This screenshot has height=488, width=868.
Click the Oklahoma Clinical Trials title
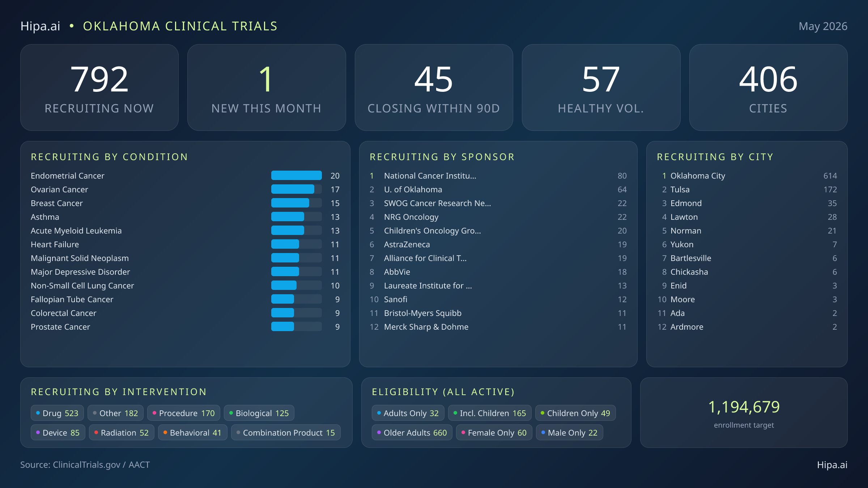[x=180, y=26]
